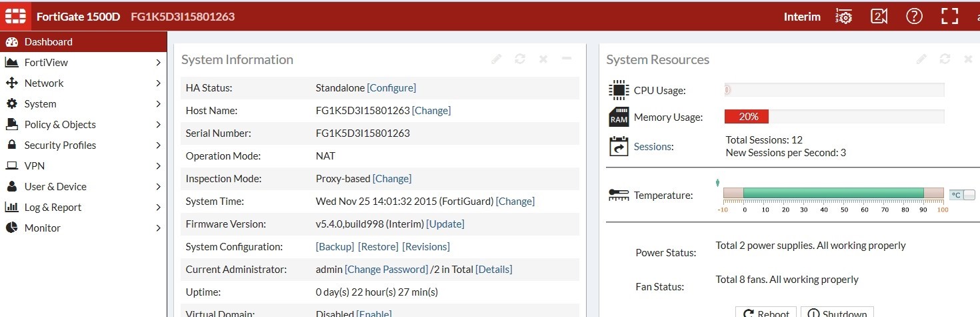
Task: Click the HA Status Configure link
Action: click(x=391, y=88)
